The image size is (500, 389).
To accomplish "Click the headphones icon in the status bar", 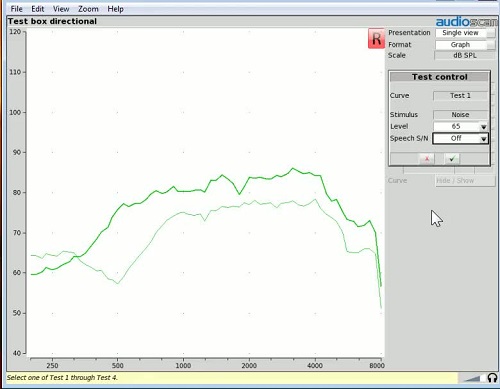I will 492,378.
